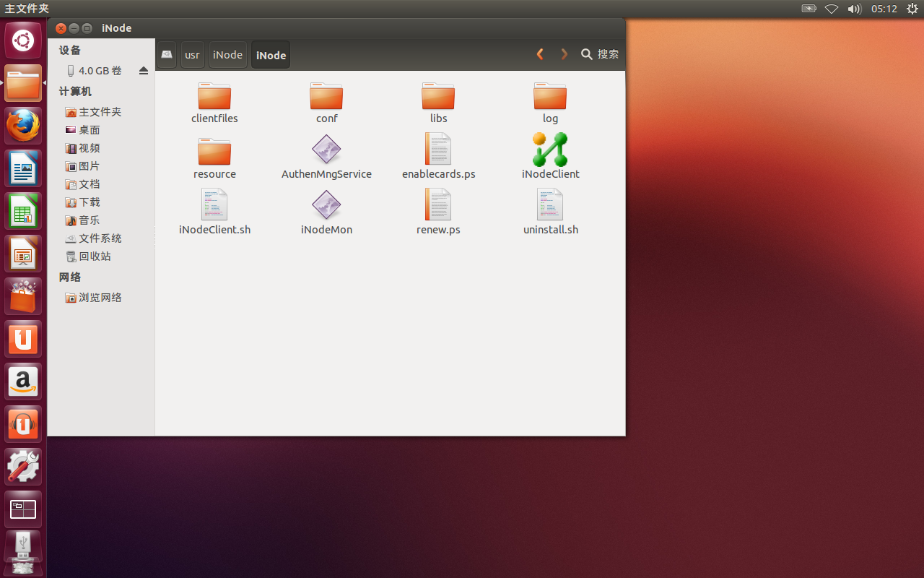
Task: Select the renew.ps file icon
Action: click(438, 205)
